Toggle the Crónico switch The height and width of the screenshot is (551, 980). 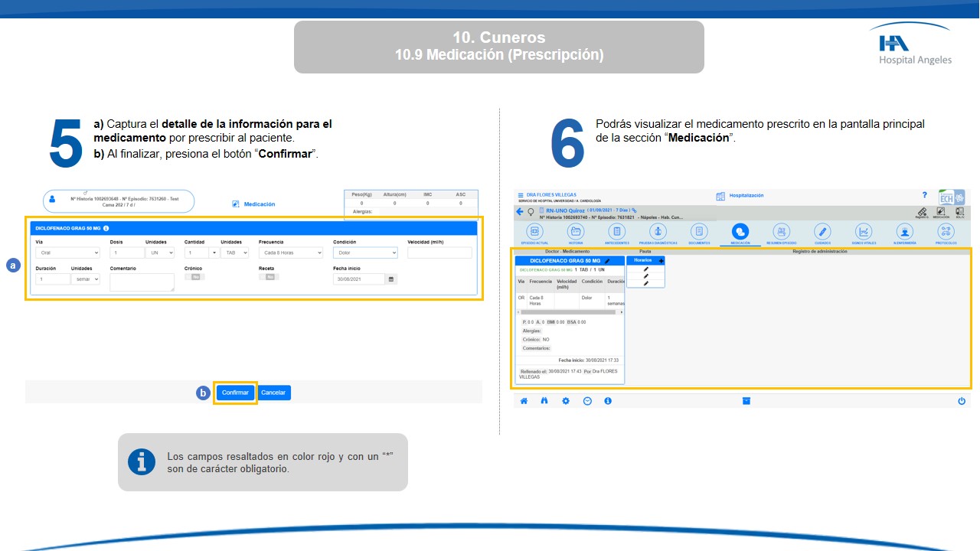(x=194, y=277)
